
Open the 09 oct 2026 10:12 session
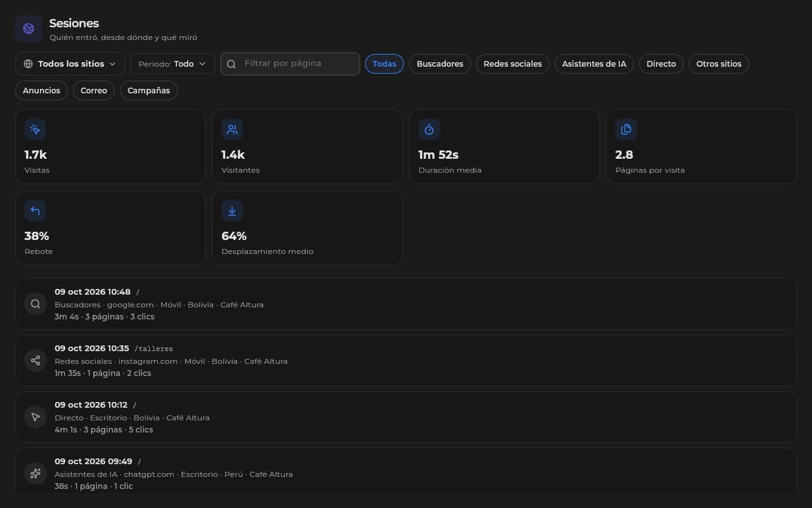[405, 417]
